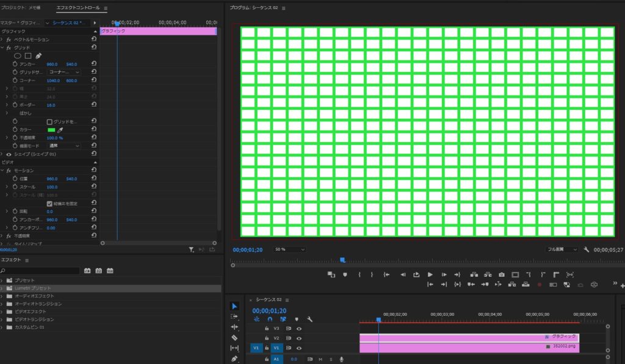
Task: Toggle the モーション effect fx switch
Action: coord(9,171)
